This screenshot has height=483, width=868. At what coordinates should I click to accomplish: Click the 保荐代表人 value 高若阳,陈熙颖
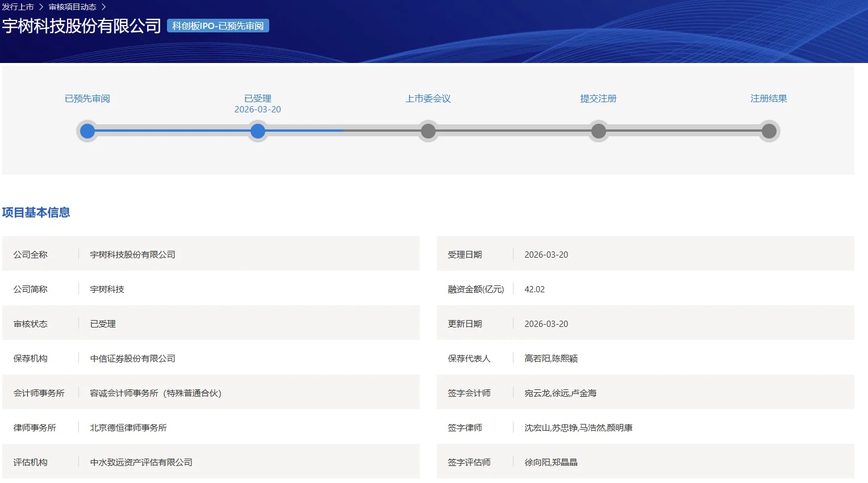[x=551, y=359]
